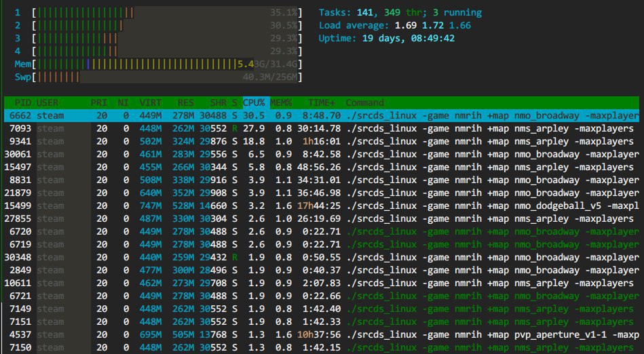Click the NI column header

click(123, 102)
